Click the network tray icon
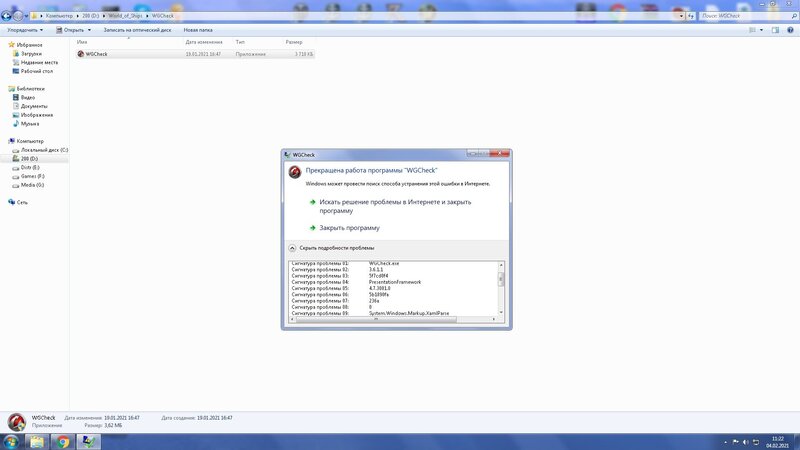The width and height of the screenshot is (800, 450). 756,442
